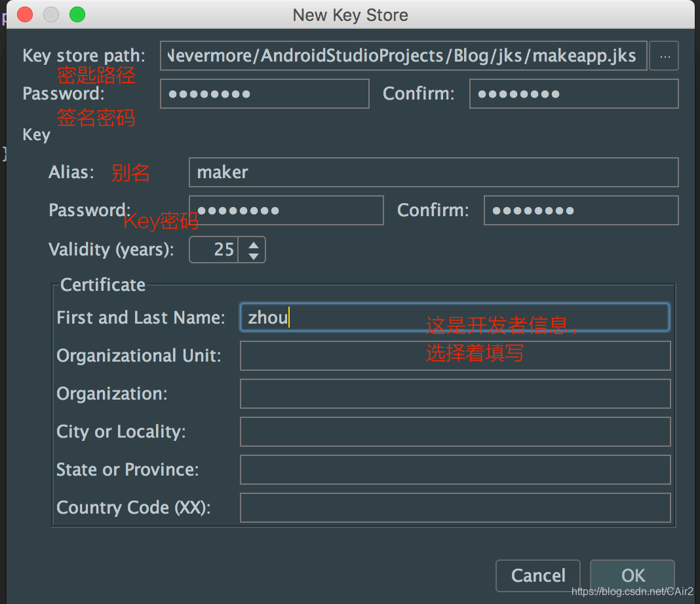Click the Country Code field
The height and width of the screenshot is (604, 700).
(455, 507)
